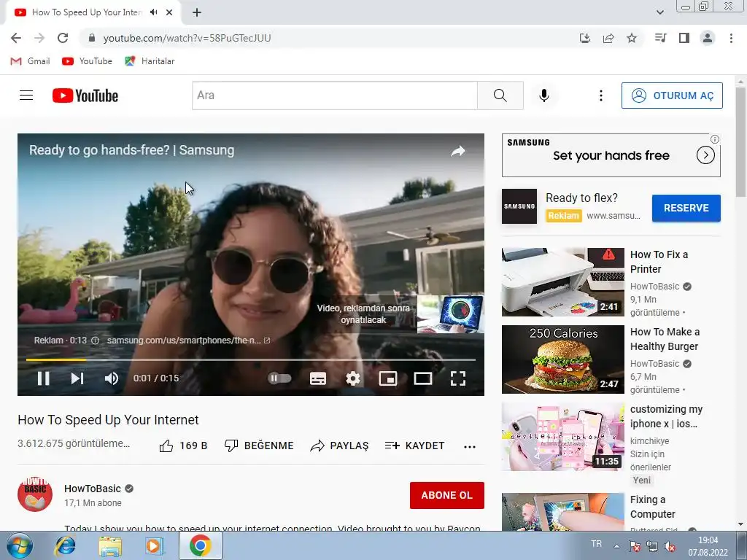
Task: Open PAYLAŞ share dialog
Action: pyautogui.click(x=339, y=446)
